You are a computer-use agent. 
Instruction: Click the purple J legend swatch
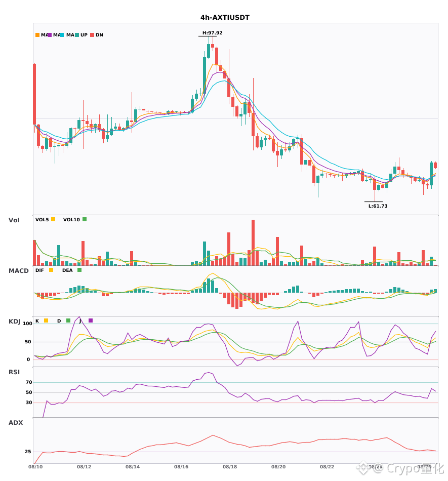[x=91, y=320]
